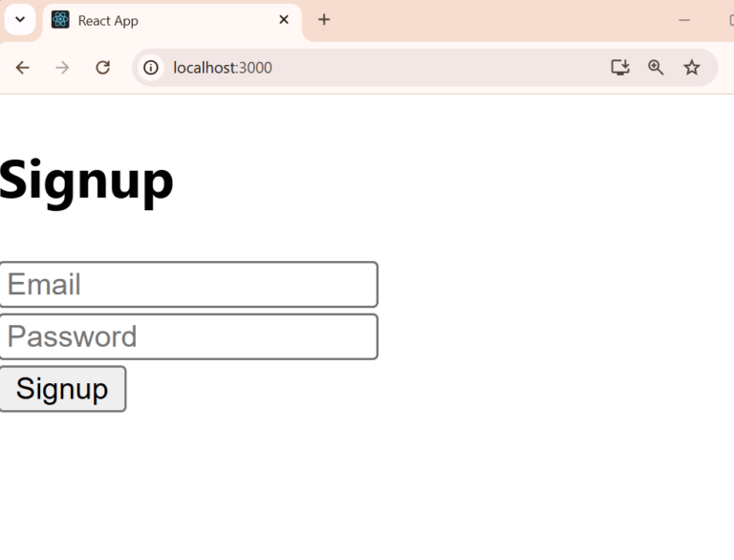The width and height of the screenshot is (734, 560).
Task: Bookmark this page with star icon
Action: (x=691, y=68)
